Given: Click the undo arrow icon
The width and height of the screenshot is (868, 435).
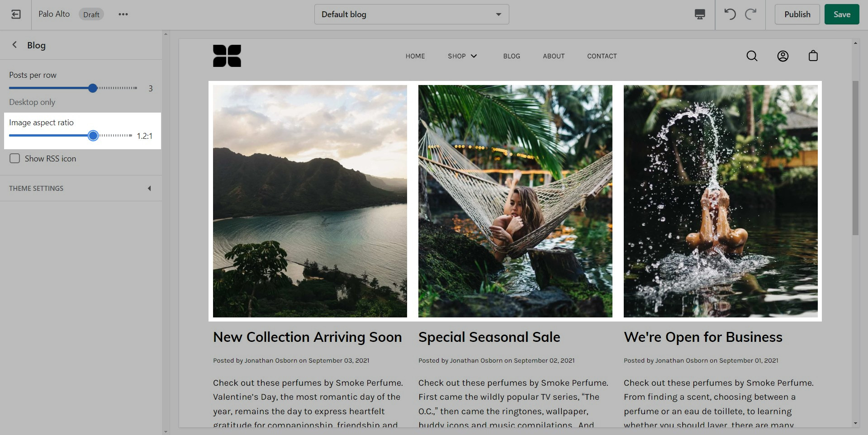Looking at the screenshot, I should pyautogui.click(x=730, y=14).
